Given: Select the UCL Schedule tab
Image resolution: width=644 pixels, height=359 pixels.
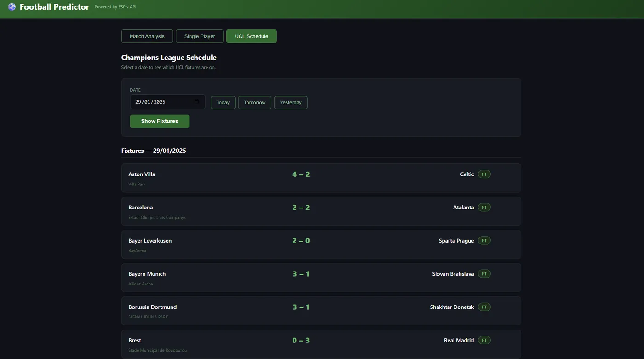Looking at the screenshot, I should 252,36.
